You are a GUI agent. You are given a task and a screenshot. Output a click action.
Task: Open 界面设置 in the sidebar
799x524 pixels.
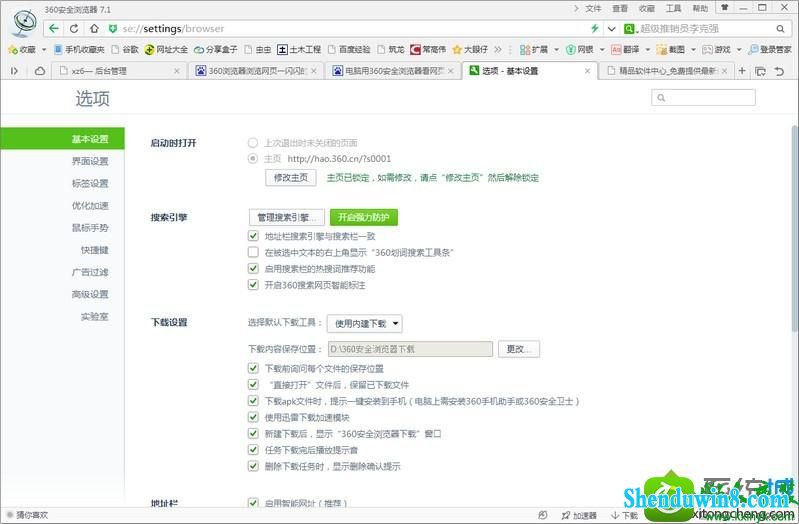click(x=90, y=161)
